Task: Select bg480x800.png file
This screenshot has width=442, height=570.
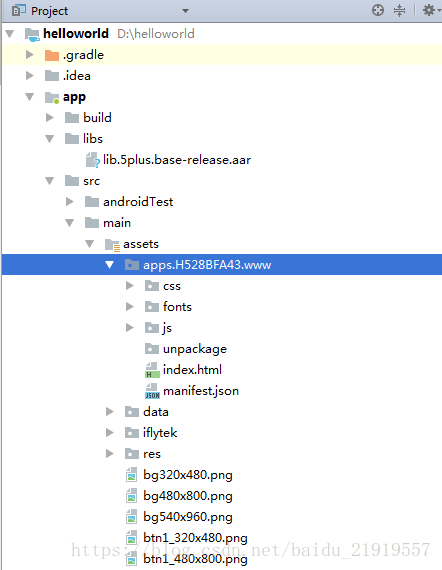Action: (x=188, y=496)
